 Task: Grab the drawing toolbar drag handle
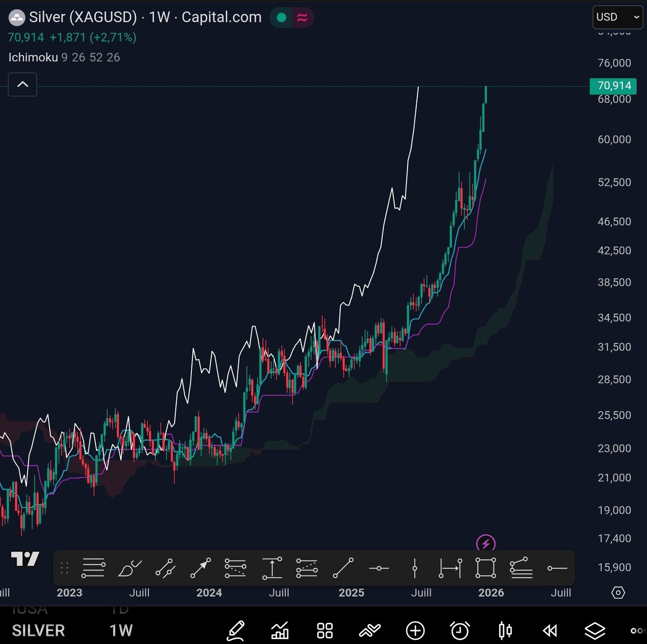click(x=64, y=567)
